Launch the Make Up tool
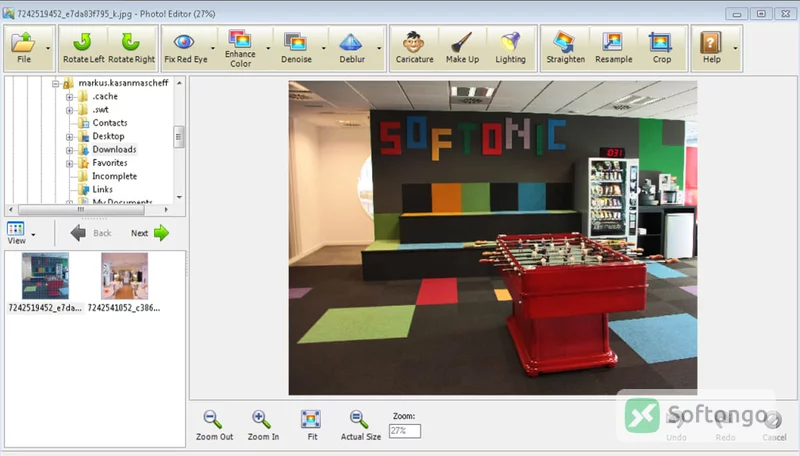The height and width of the screenshot is (456, 800). [x=462, y=48]
